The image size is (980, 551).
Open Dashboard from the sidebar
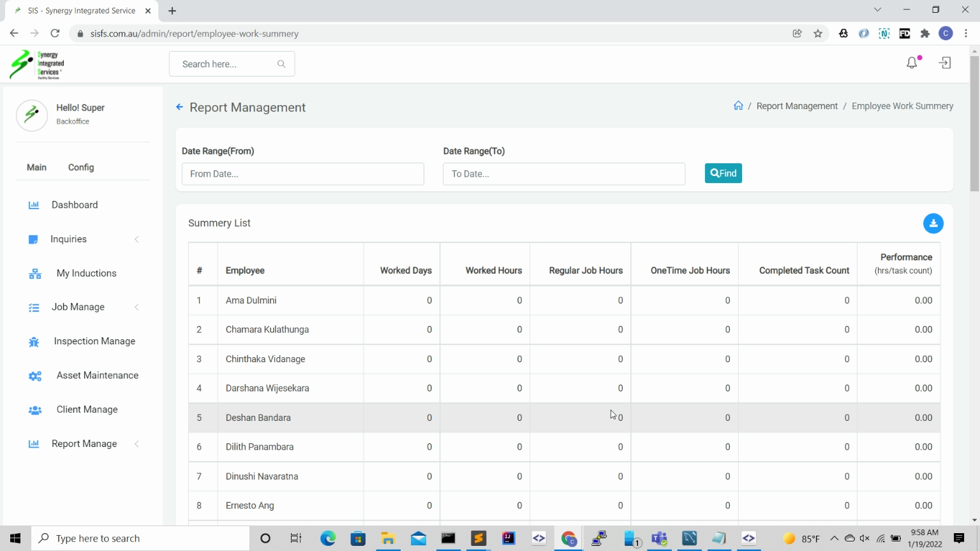coord(75,205)
